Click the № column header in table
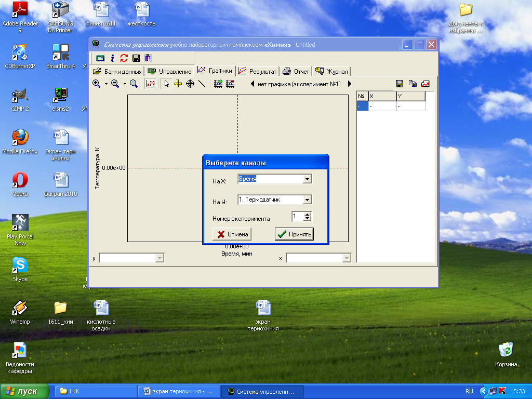 [x=362, y=96]
